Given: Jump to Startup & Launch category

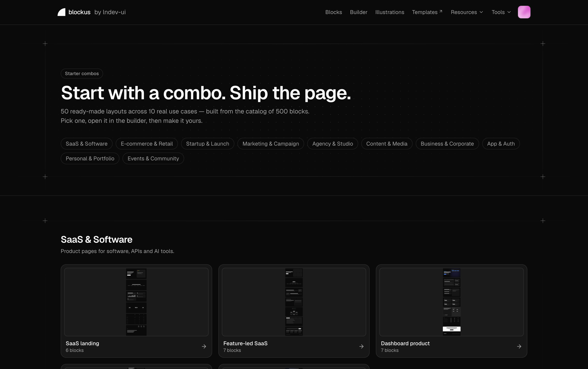Looking at the screenshot, I should click(207, 144).
